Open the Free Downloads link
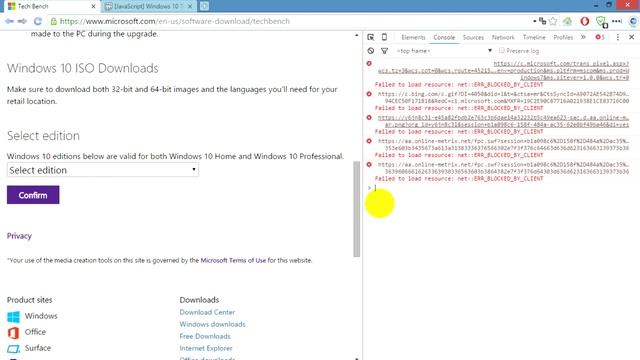640x360 pixels. (x=205, y=336)
